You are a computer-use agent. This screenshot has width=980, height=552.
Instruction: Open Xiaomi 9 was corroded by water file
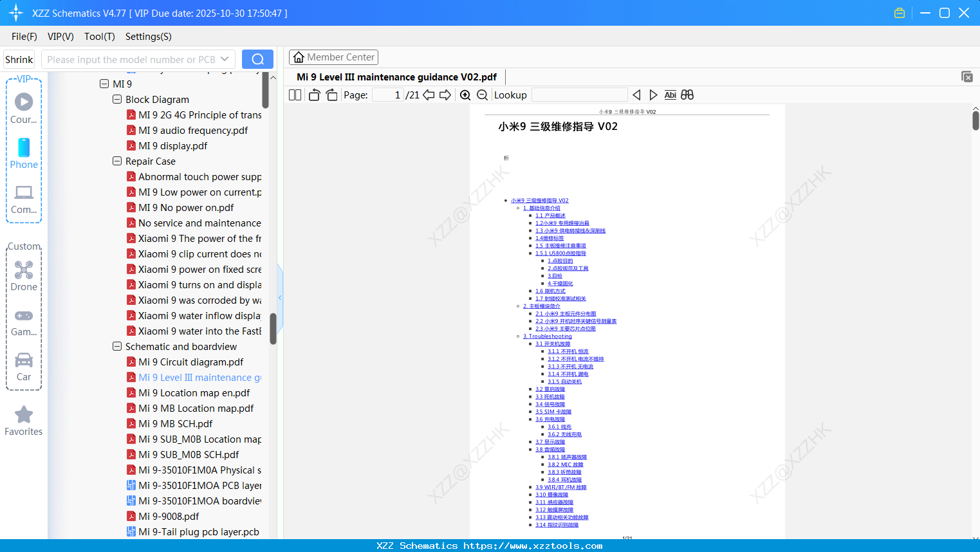coord(200,300)
